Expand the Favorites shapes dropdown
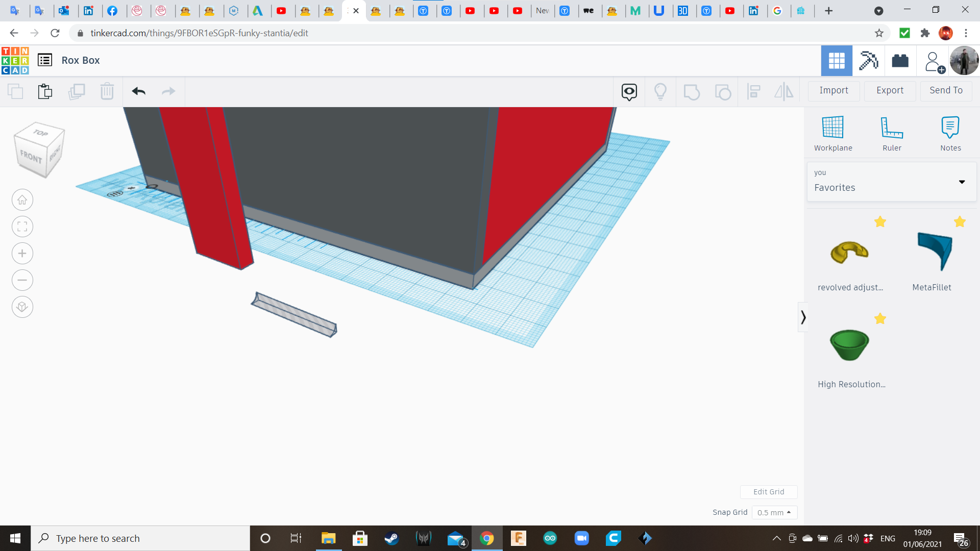This screenshot has width=980, height=551. click(x=962, y=182)
